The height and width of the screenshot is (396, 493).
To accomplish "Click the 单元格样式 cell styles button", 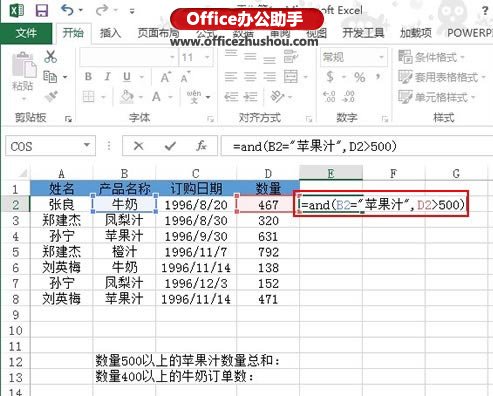I will click(437, 97).
